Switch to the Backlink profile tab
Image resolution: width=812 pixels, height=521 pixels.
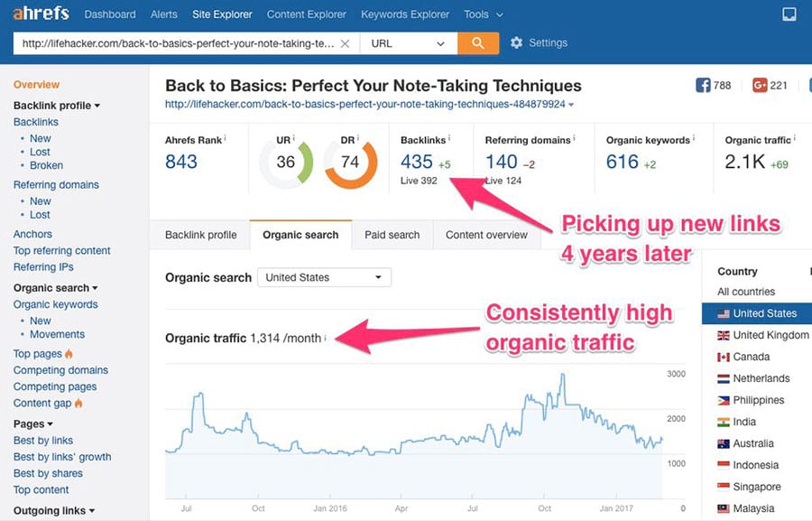200,235
